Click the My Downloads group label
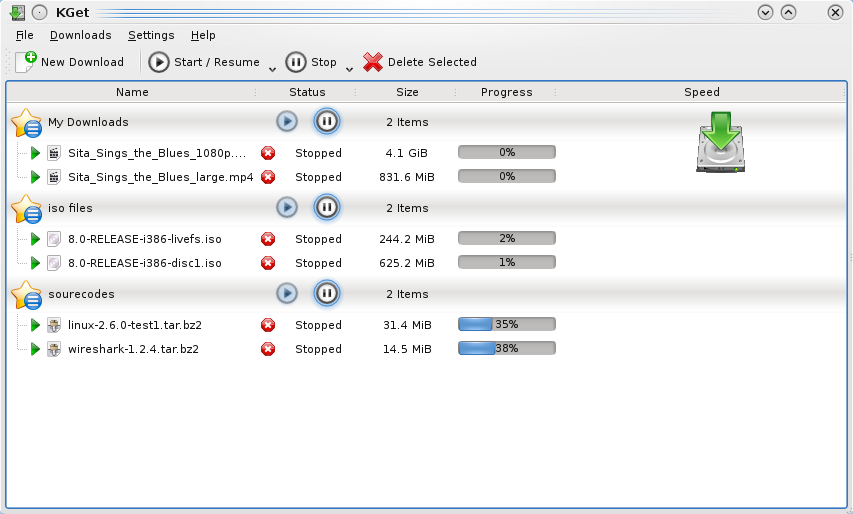This screenshot has height=514, width=853. [88, 122]
